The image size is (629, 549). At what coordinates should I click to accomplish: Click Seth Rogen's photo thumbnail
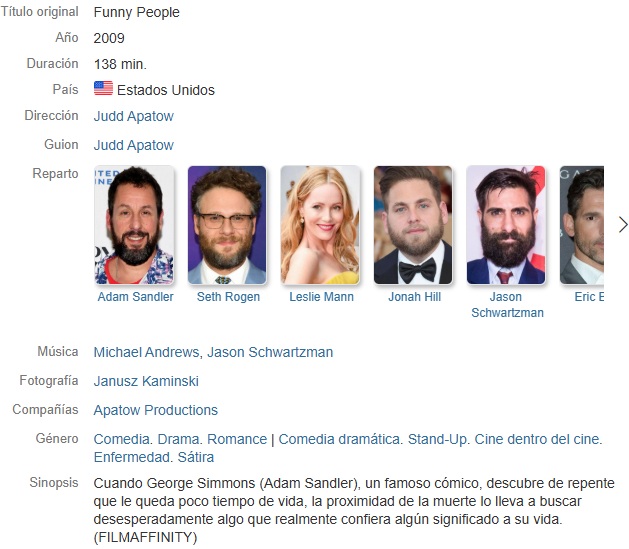(x=227, y=225)
